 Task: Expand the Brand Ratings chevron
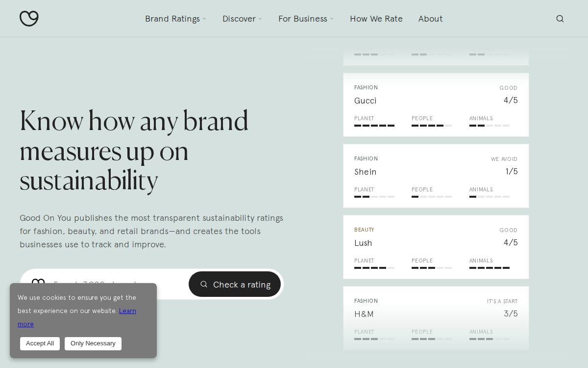204,19
